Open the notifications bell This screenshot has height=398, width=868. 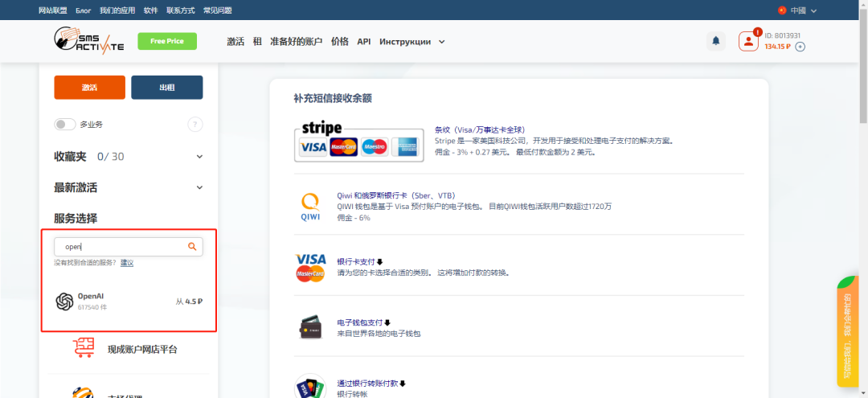pos(715,41)
